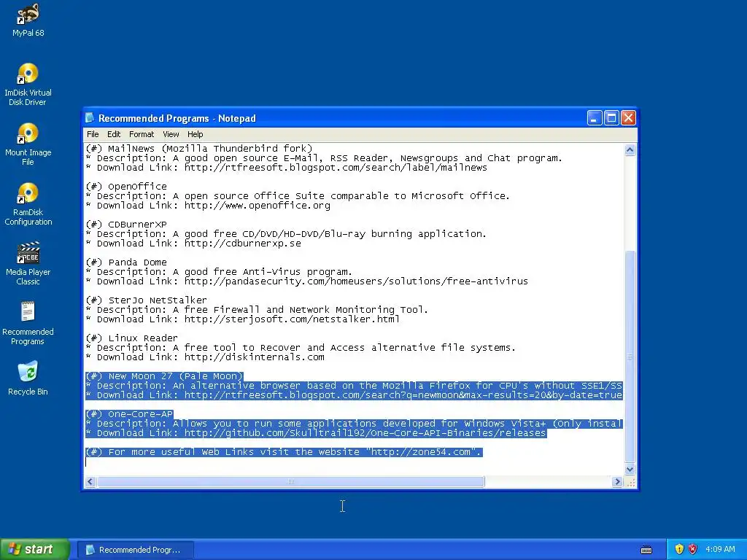
Task: Click the yellow security shield tray icon
Action: pos(679,549)
